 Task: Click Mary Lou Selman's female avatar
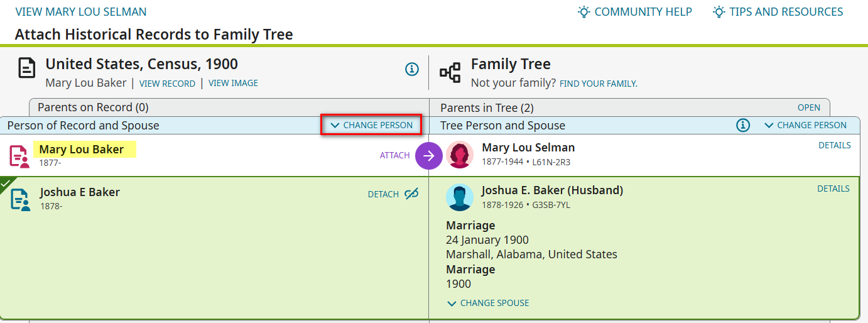click(460, 155)
